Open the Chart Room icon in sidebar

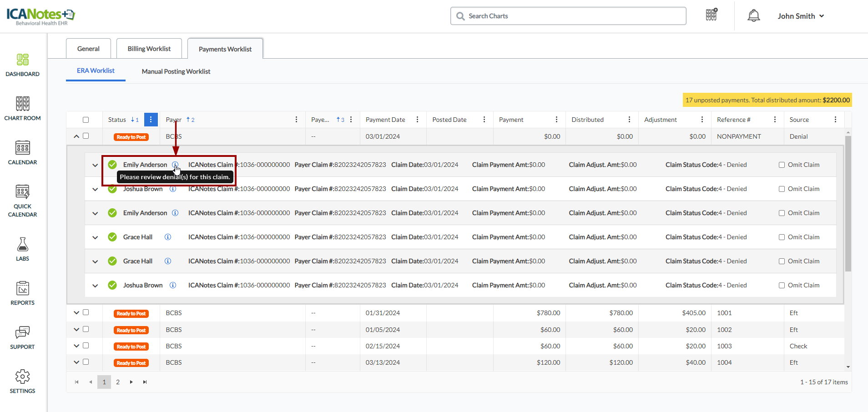pyautogui.click(x=22, y=108)
